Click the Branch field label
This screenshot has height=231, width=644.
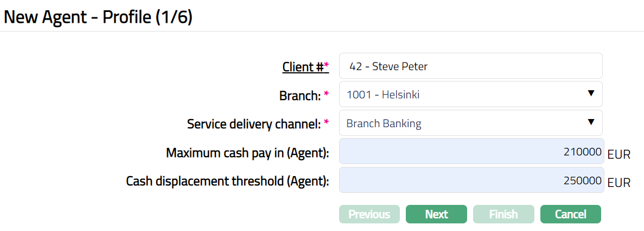300,96
